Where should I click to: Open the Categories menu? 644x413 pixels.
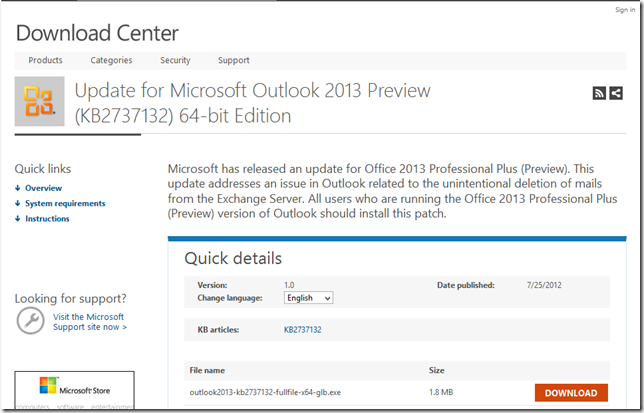coord(111,60)
